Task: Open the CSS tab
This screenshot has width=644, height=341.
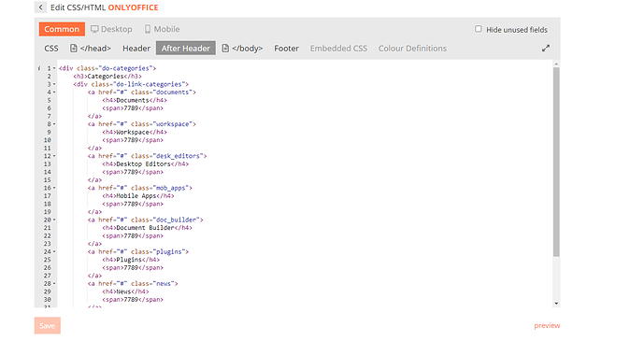Action: [51, 49]
